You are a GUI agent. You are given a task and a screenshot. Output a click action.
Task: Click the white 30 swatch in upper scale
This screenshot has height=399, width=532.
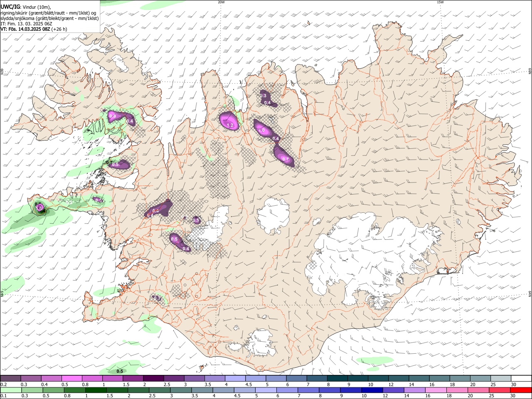tap(521, 378)
